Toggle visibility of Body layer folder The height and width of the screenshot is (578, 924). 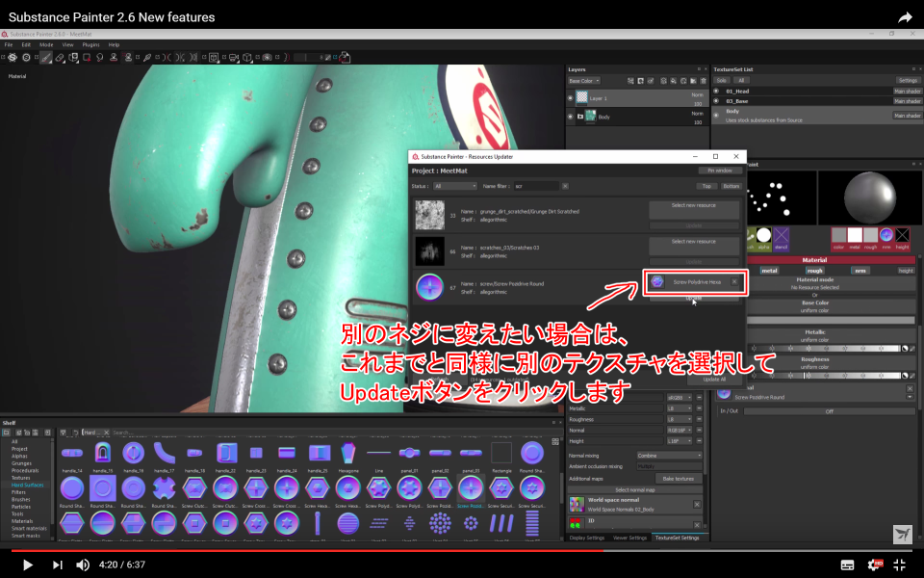[571, 117]
